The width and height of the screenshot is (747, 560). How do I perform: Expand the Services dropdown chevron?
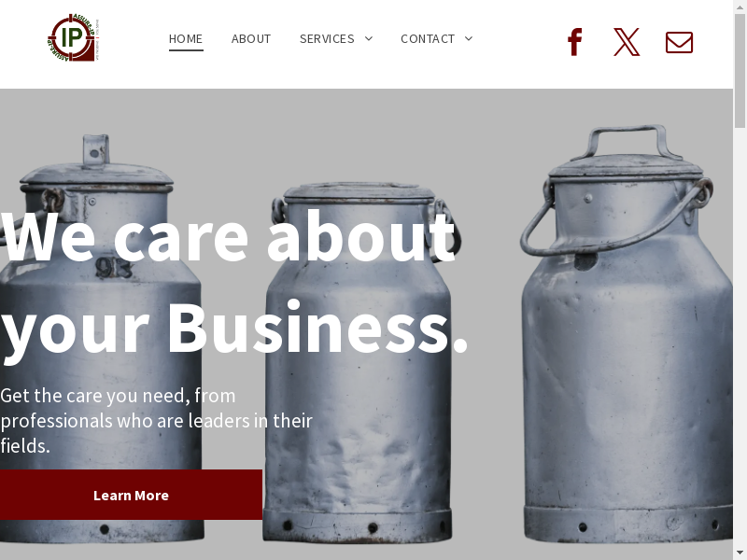pos(369,38)
